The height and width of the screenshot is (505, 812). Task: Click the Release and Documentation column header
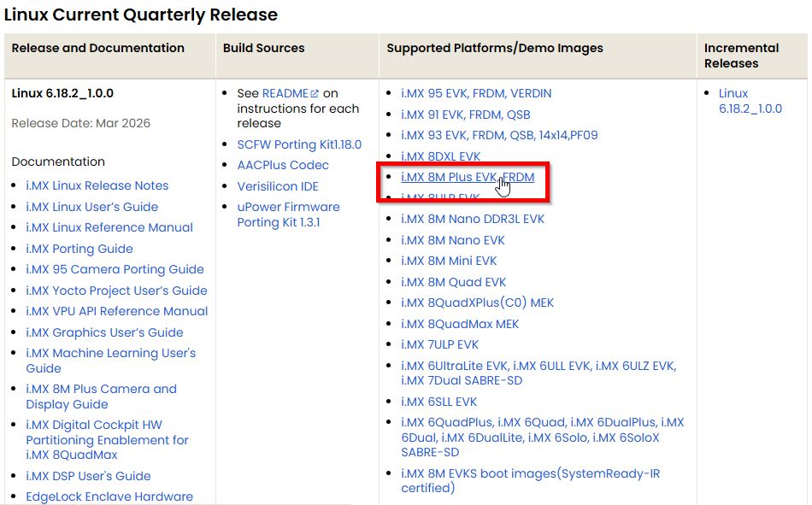click(x=98, y=48)
